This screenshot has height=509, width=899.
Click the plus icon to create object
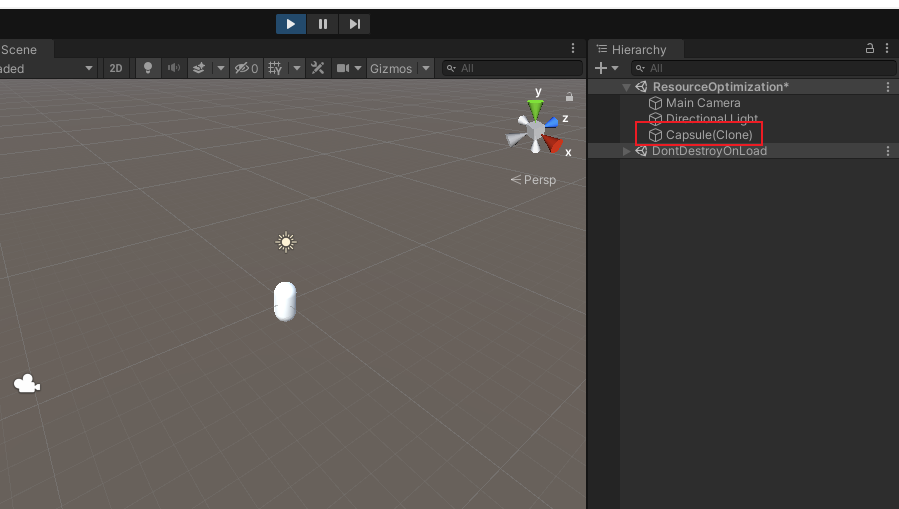pyautogui.click(x=600, y=68)
